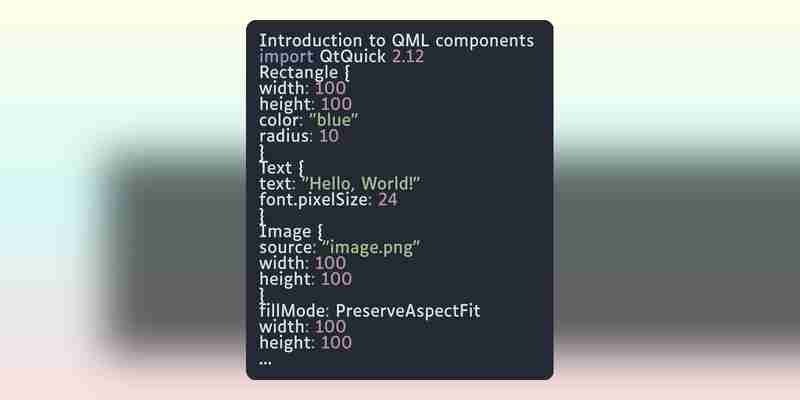Click the "import" keyword
Viewport: 800px width, 400px height.
286,57
